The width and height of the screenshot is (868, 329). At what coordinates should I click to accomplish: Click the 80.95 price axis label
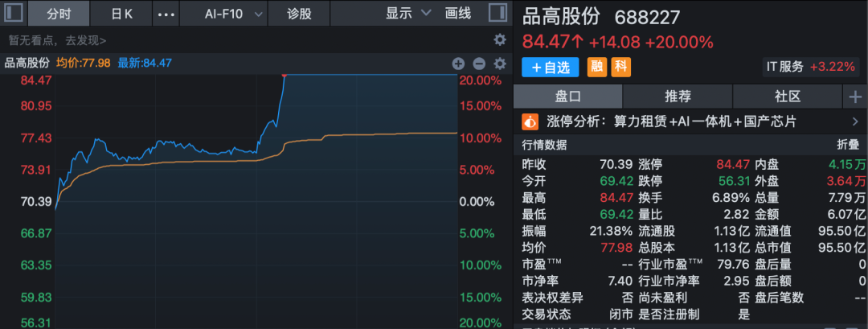pos(36,105)
